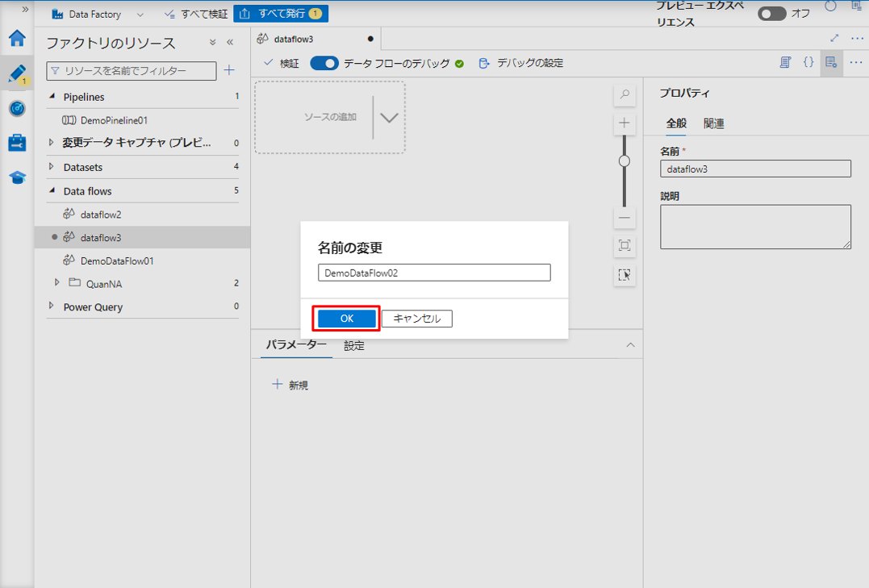Toggle the data flow debug switch
The width and height of the screenshot is (869, 588).
pyautogui.click(x=324, y=63)
